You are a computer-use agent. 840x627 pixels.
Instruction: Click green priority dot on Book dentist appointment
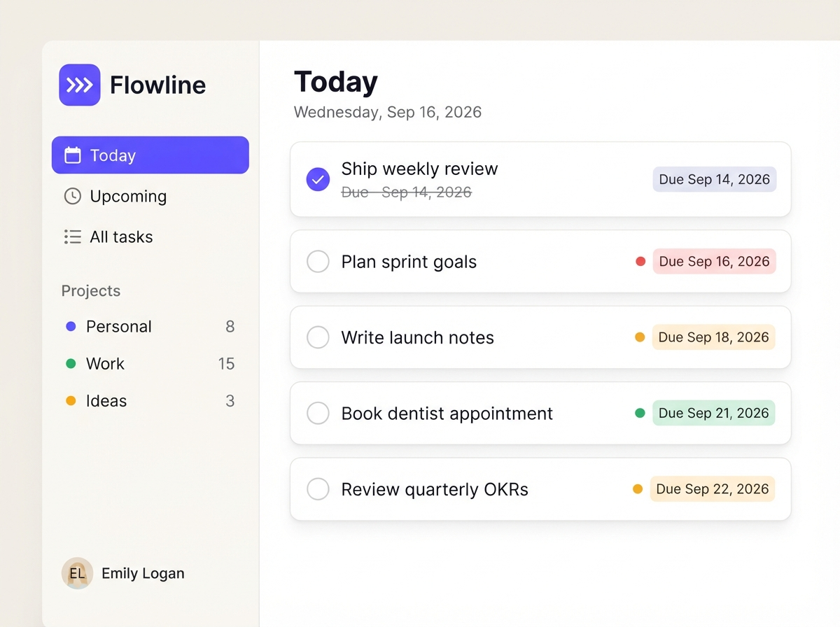640,413
